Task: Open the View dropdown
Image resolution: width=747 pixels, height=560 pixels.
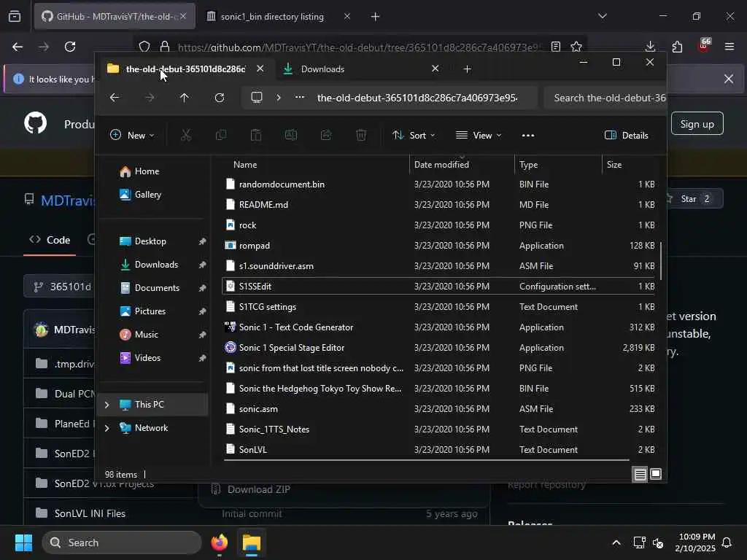Action: click(x=479, y=135)
